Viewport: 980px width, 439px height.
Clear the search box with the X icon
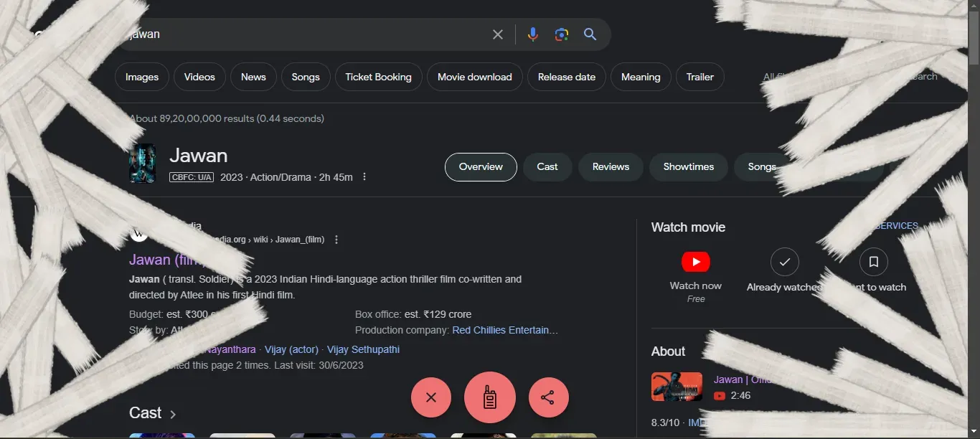497,34
